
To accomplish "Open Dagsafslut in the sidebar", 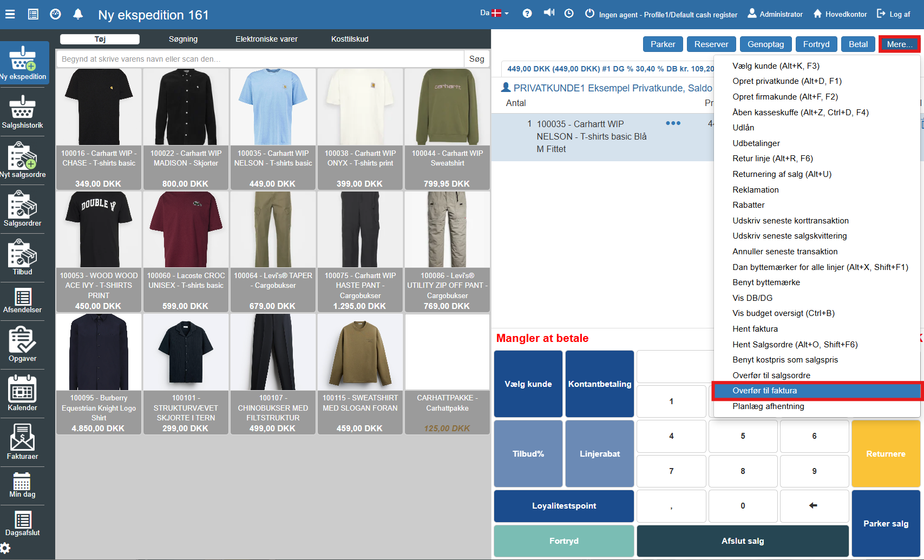I will point(22,523).
